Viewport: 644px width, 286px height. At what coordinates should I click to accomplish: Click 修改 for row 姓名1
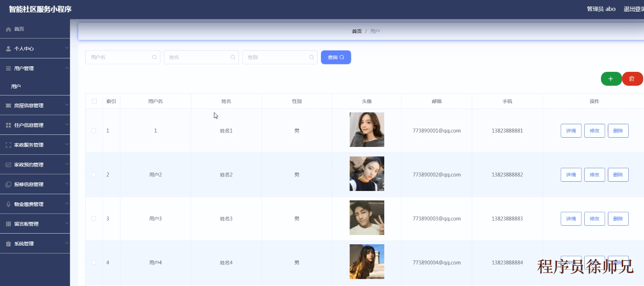click(x=594, y=131)
